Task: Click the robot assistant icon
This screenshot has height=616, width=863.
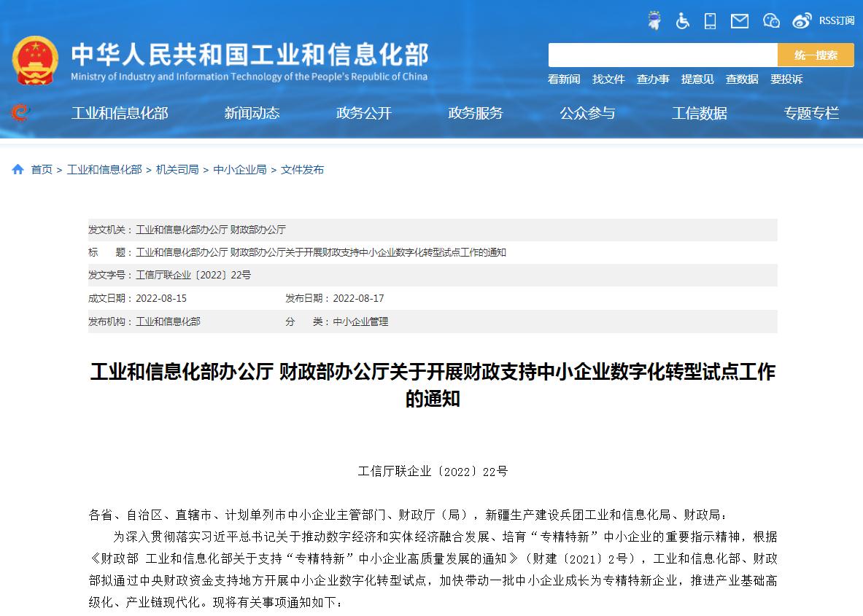Action: [x=654, y=20]
